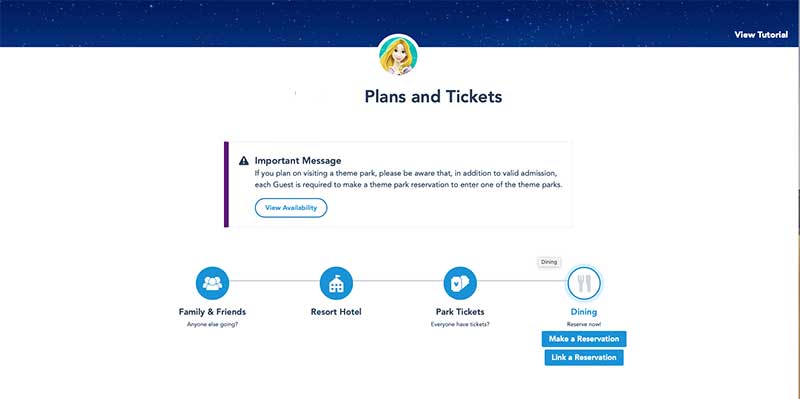The height and width of the screenshot is (399, 800).
Task: Click the Family & Friends group icon
Action: point(212,283)
